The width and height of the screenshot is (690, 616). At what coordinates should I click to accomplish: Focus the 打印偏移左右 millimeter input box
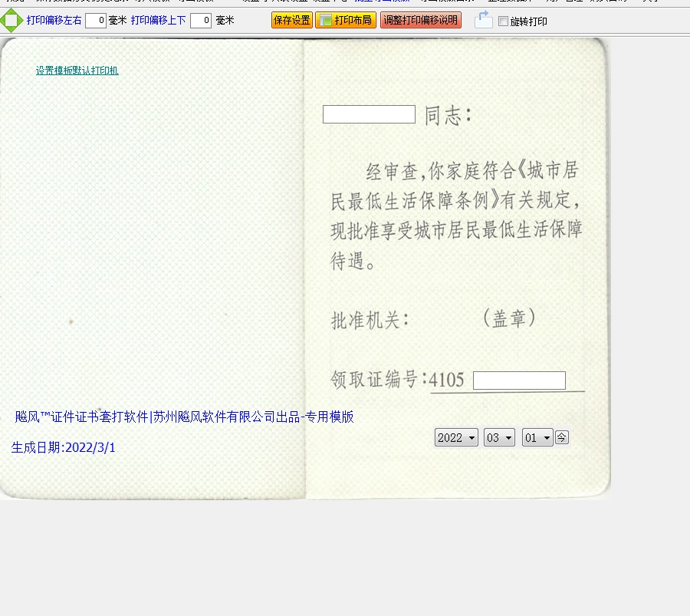[96, 21]
